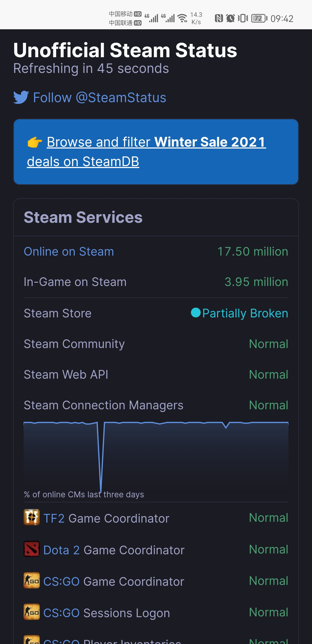Select the CS:GO Sessions Logon icon
The image size is (312, 644).
(x=31, y=612)
